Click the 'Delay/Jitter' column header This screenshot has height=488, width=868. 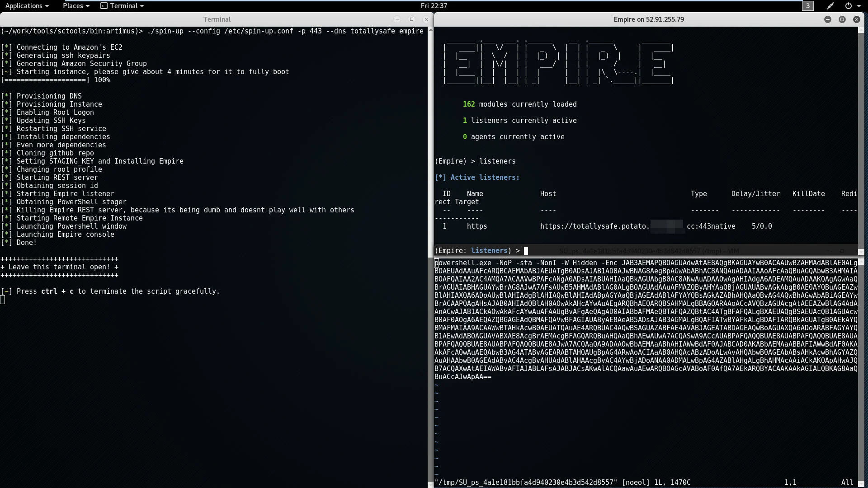(756, 194)
